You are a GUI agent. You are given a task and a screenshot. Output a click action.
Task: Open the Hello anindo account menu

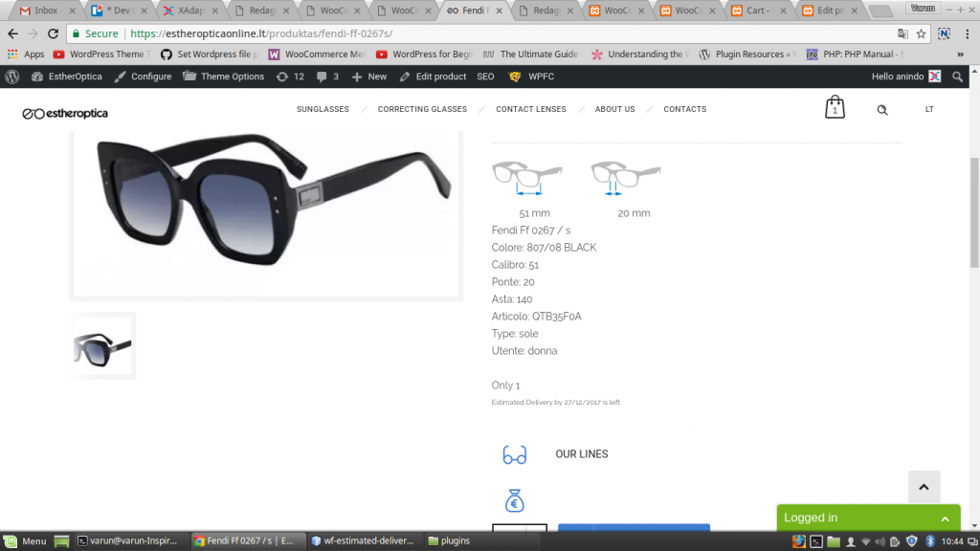coord(905,77)
